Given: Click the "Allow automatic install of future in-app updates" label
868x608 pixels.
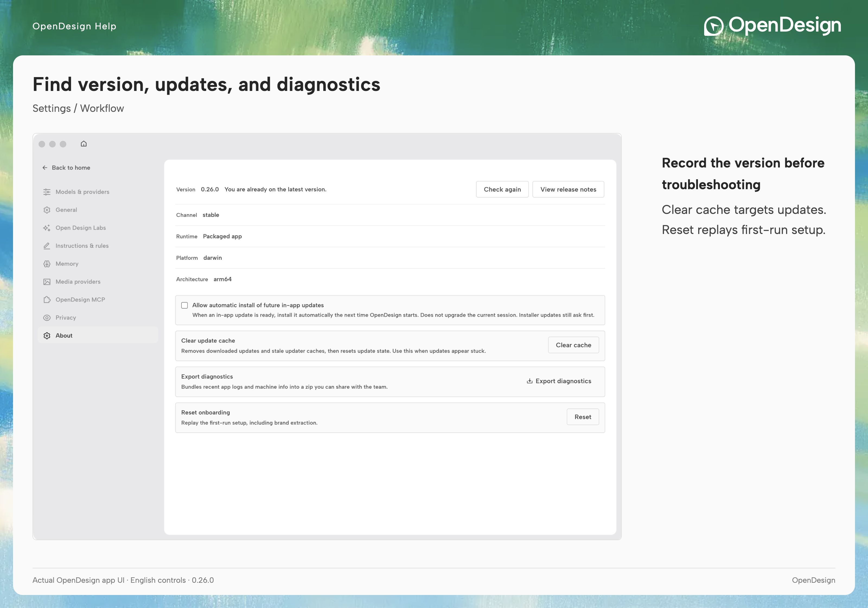Looking at the screenshot, I should (258, 305).
